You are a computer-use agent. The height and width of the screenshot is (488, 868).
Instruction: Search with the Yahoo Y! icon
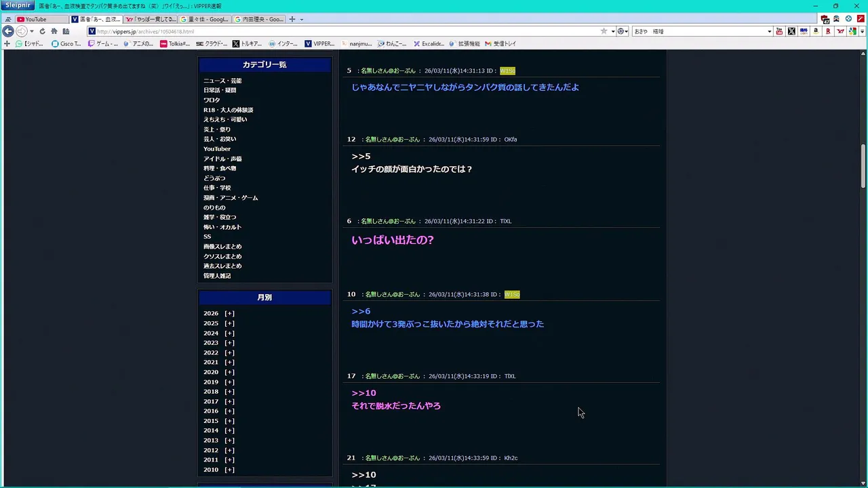(840, 31)
